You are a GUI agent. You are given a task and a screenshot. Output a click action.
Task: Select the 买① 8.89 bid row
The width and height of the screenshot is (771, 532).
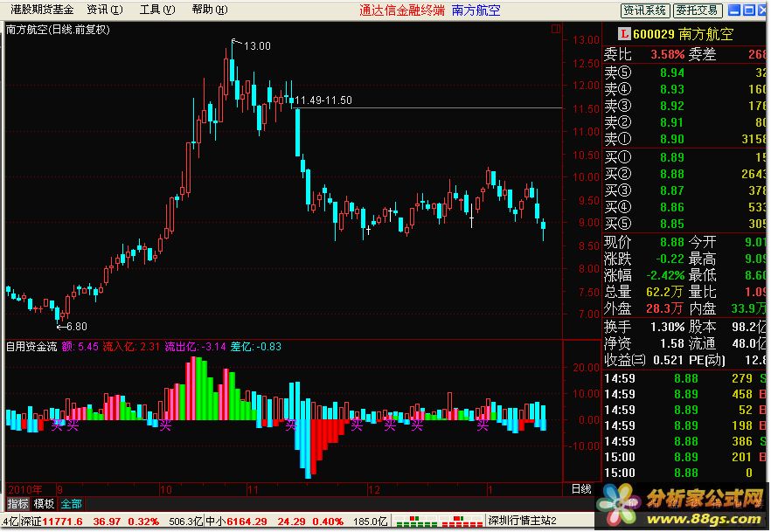coord(684,157)
